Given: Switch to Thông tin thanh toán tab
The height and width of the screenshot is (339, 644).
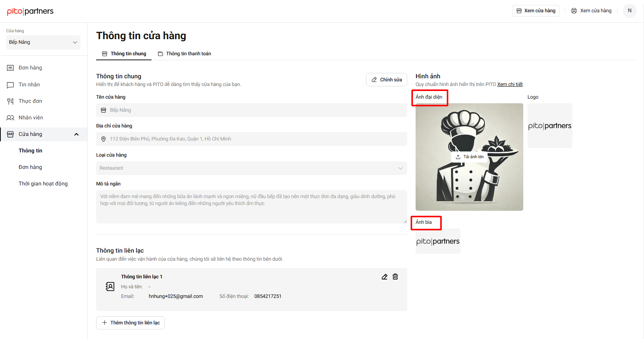Looking at the screenshot, I should pyautogui.click(x=185, y=54).
